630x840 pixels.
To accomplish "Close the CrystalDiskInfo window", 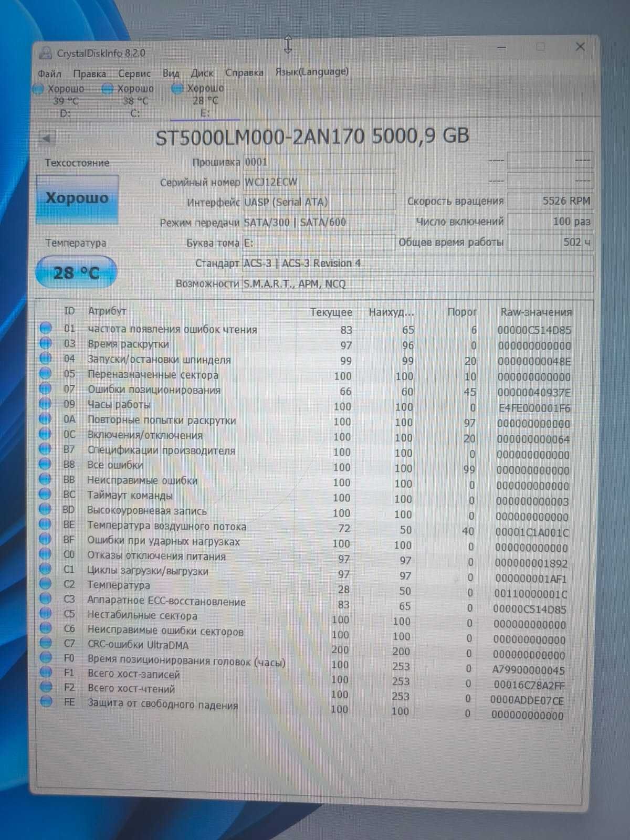I will [x=580, y=47].
